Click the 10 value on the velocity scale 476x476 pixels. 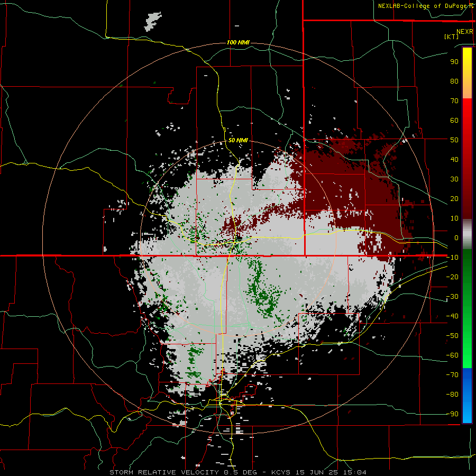point(454,218)
